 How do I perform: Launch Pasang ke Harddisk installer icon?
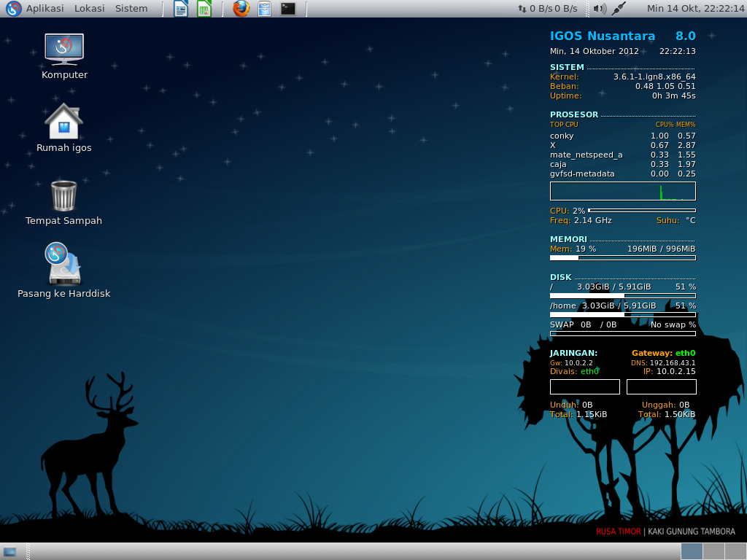(x=64, y=262)
